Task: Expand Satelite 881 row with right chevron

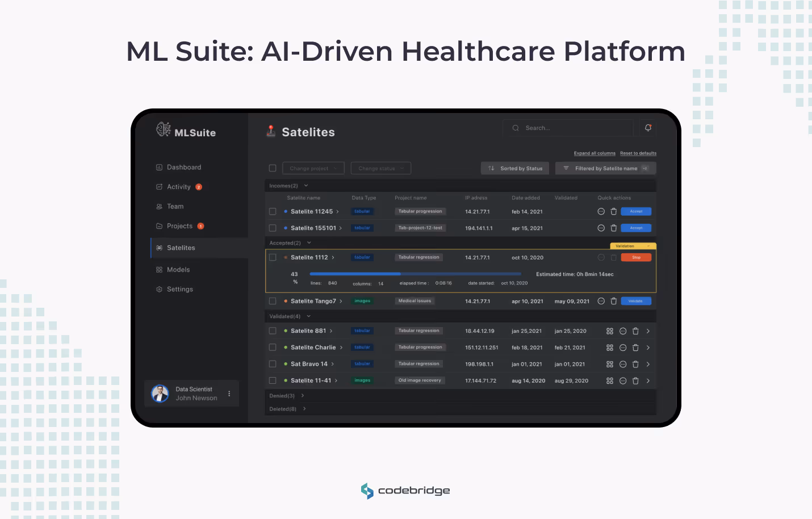Action: click(648, 331)
